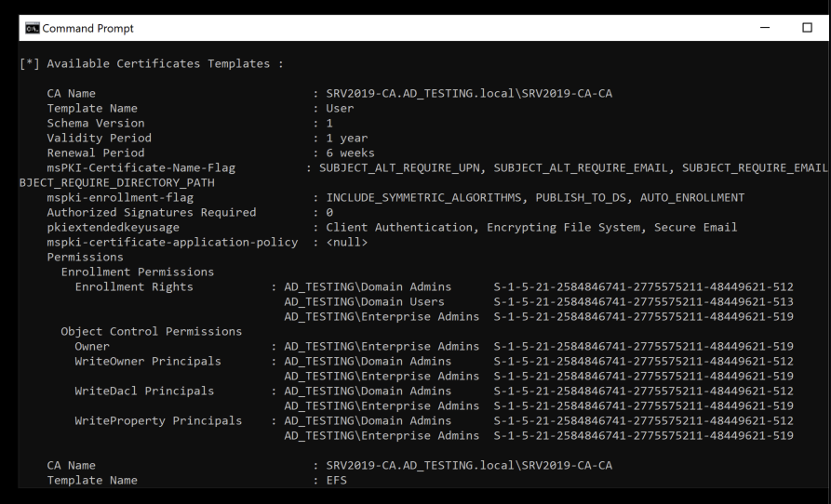Click the Available Certificates Templates header line
The width and height of the screenshot is (831, 504).
tap(152, 63)
